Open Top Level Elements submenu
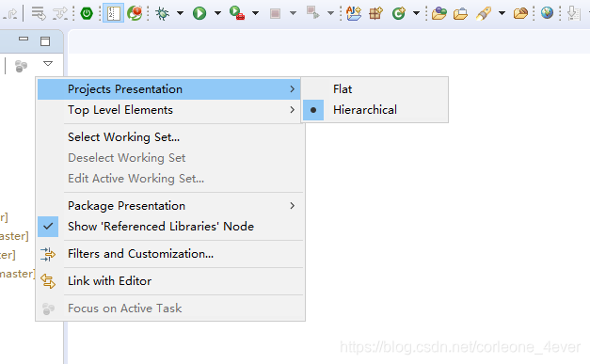This screenshot has height=364, width=590. (x=169, y=110)
